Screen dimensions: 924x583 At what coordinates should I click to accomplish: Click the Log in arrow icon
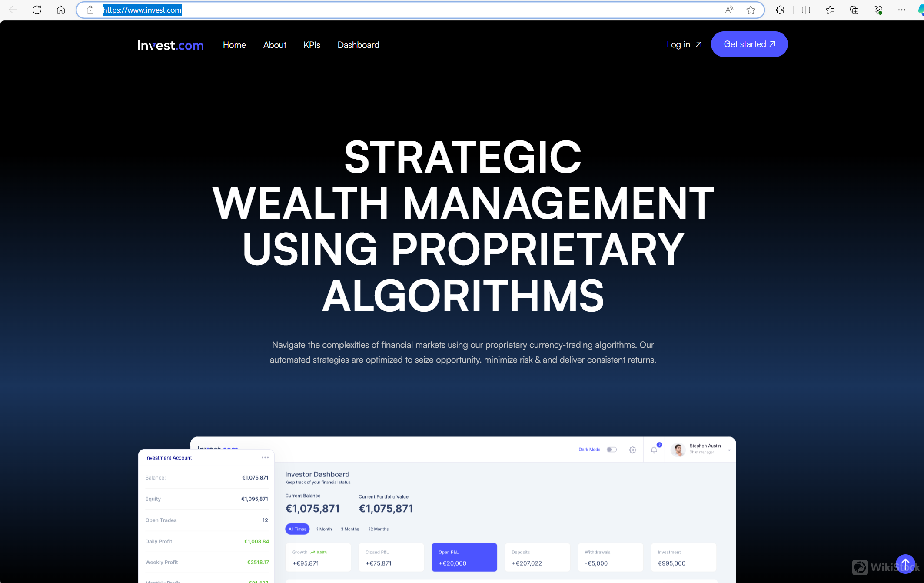pyautogui.click(x=700, y=44)
